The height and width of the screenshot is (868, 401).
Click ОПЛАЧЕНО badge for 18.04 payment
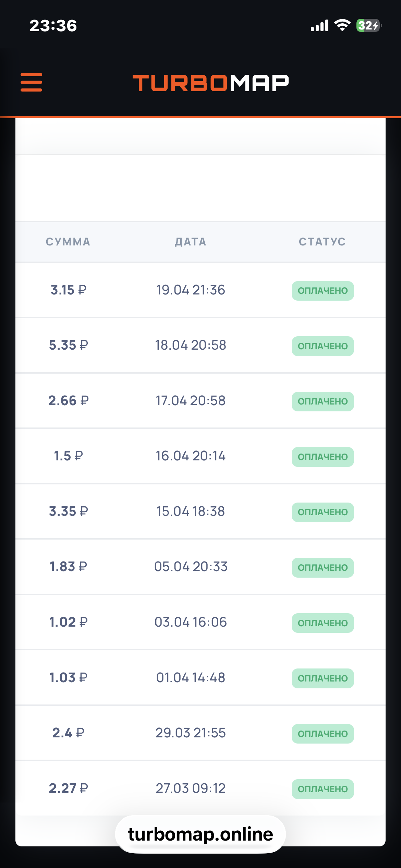[x=323, y=346]
